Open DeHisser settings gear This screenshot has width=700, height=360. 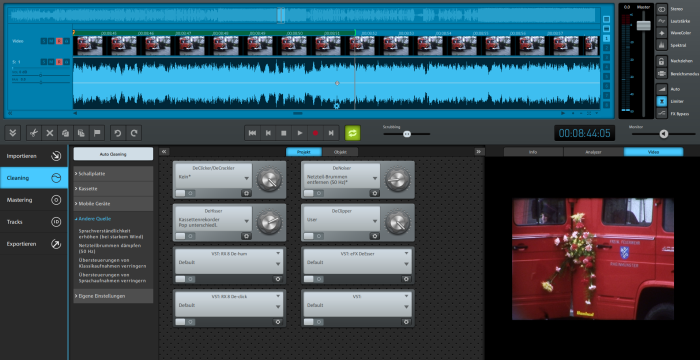[246, 236]
